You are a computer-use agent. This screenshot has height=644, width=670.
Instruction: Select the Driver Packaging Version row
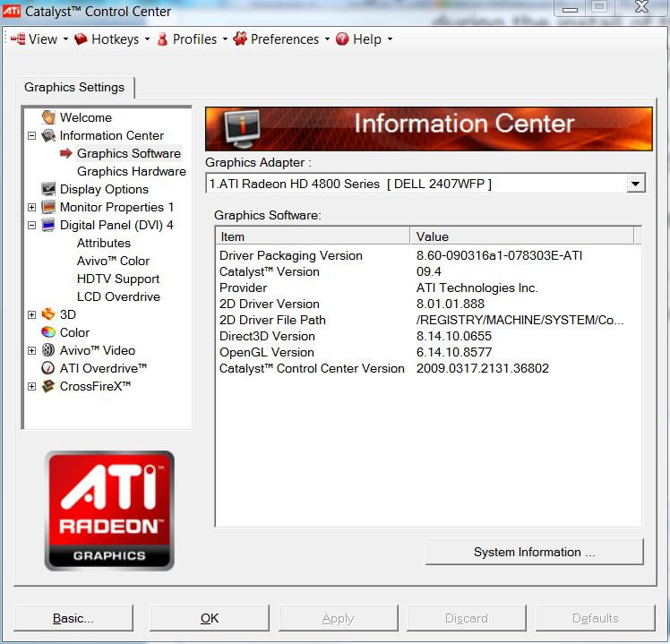(428, 255)
